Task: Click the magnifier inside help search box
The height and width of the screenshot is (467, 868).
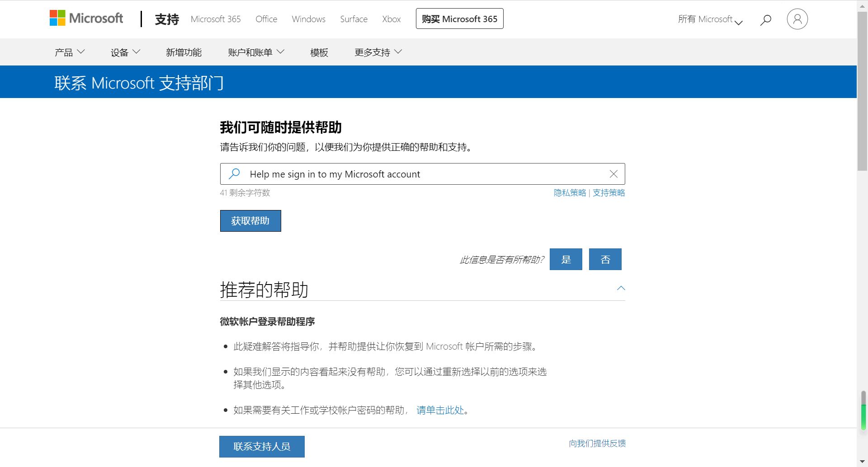Action: click(234, 173)
